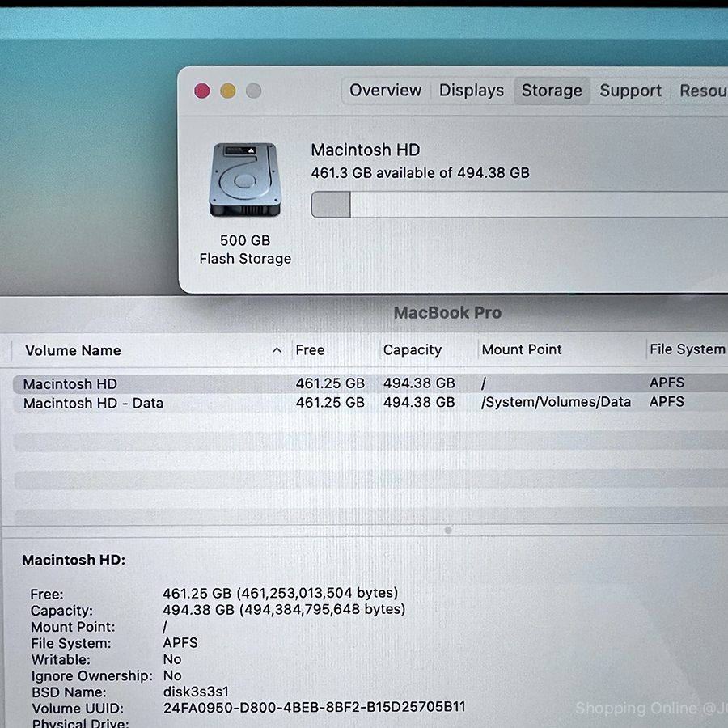The width and height of the screenshot is (728, 728).
Task: Click the 461.25 GB free cell in Macintosh HD - Data row
Action: [x=330, y=402]
